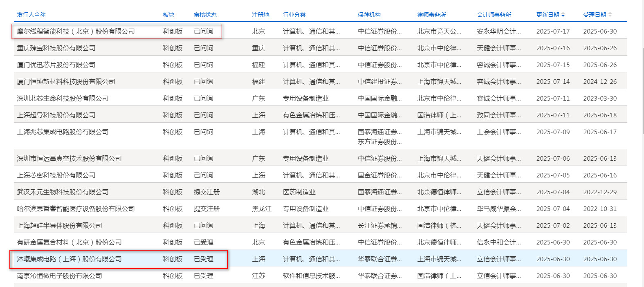
Task: Click the 会计师事务所 column header
Action: [494, 15]
